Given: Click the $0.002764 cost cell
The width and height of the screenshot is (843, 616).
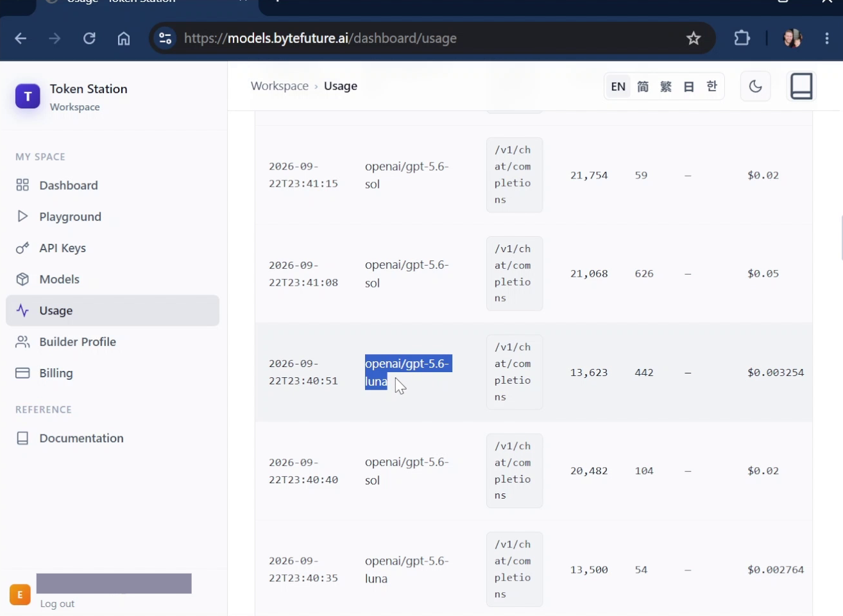Looking at the screenshot, I should click(776, 570).
